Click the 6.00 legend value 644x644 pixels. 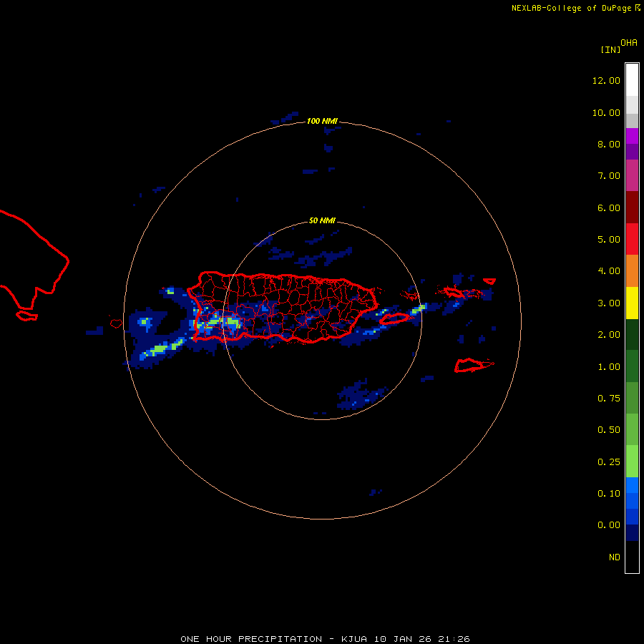pyautogui.click(x=609, y=208)
